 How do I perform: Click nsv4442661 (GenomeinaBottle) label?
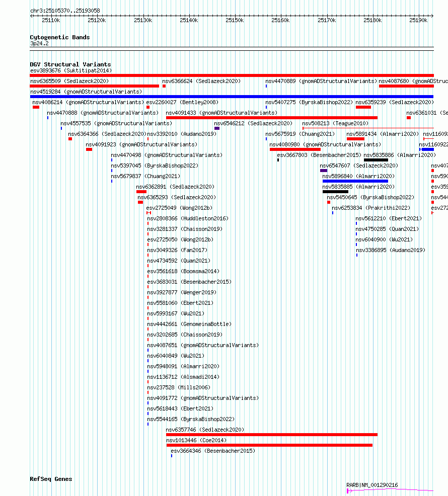[x=189, y=324]
